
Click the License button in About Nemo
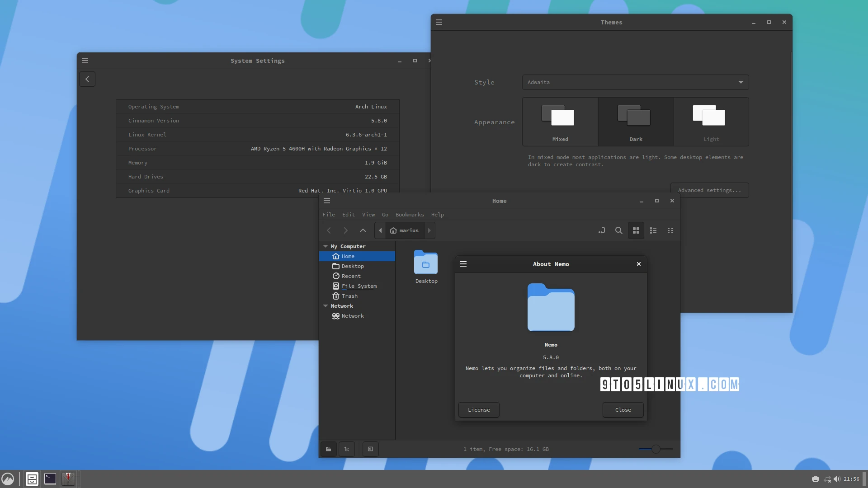pos(478,410)
